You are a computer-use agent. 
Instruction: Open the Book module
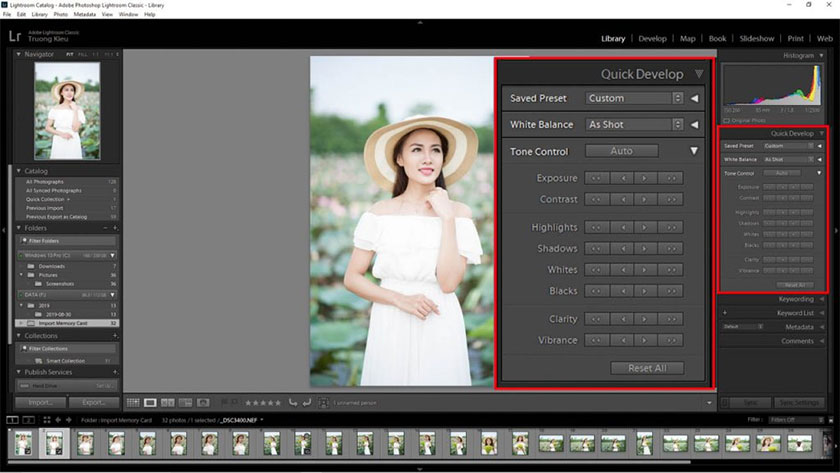717,39
